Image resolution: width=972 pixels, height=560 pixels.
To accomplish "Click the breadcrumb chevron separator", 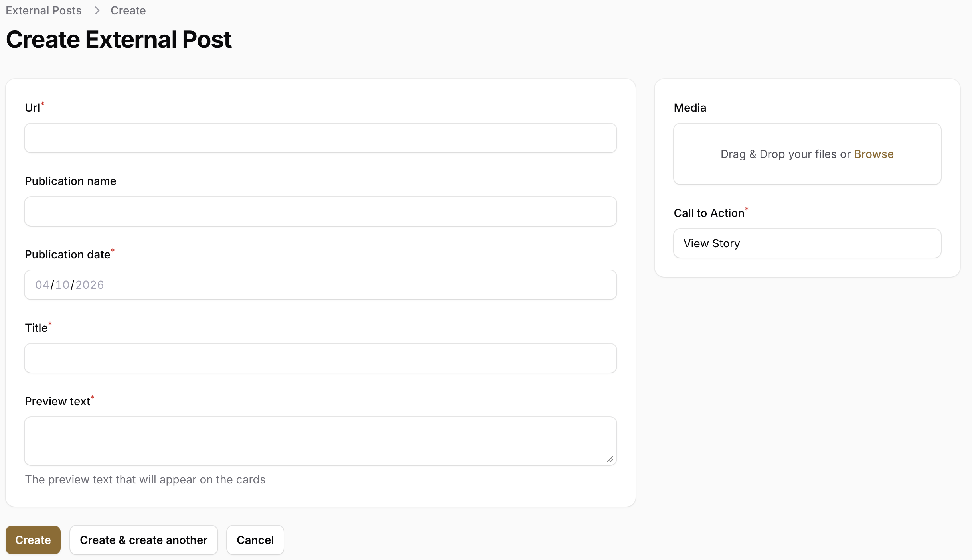I will (x=97, y=10).
